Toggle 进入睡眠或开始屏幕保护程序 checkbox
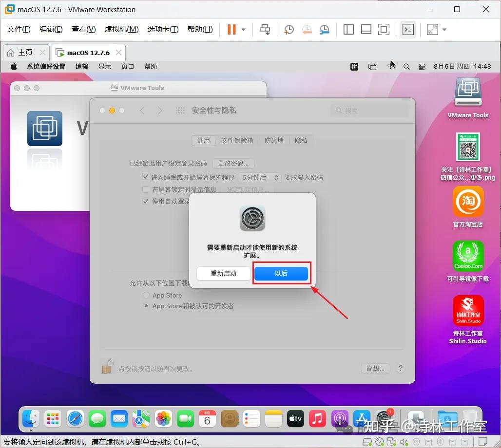This screenshot has width=501, height=448. 145,177
